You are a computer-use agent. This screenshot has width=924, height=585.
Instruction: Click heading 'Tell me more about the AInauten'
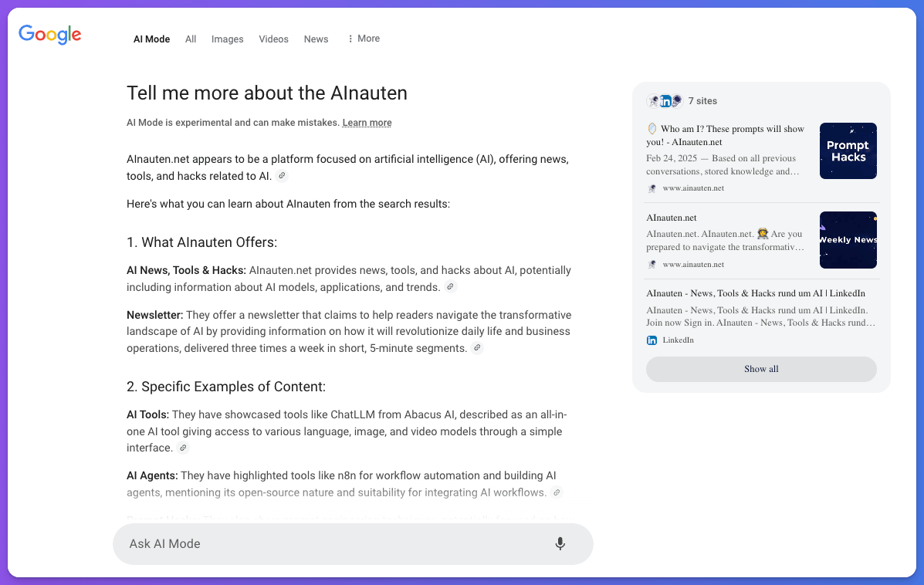pyautogui.click(x=267, y=93)
